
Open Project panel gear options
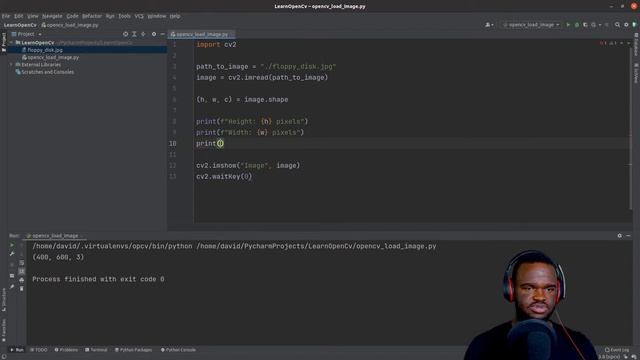pos(154,34)
